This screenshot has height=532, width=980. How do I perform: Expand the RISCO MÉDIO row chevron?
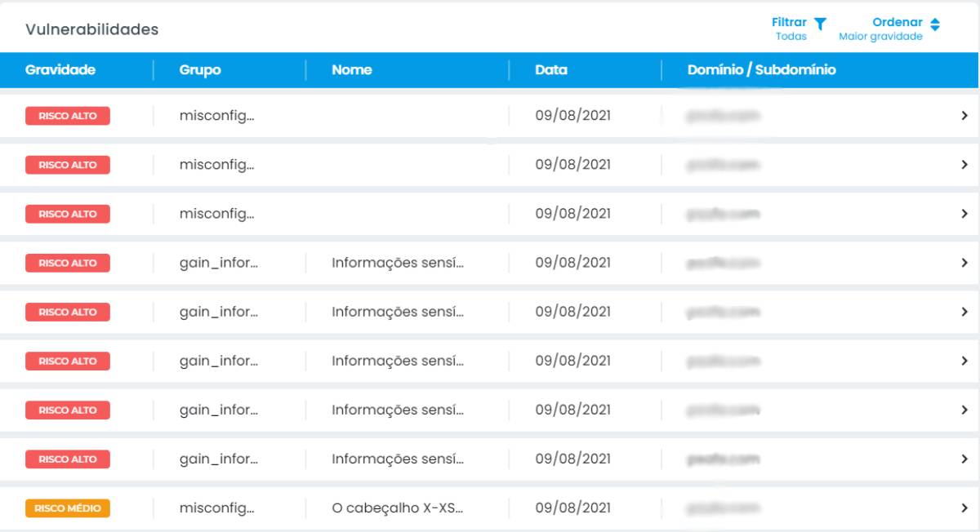[964, 508]
